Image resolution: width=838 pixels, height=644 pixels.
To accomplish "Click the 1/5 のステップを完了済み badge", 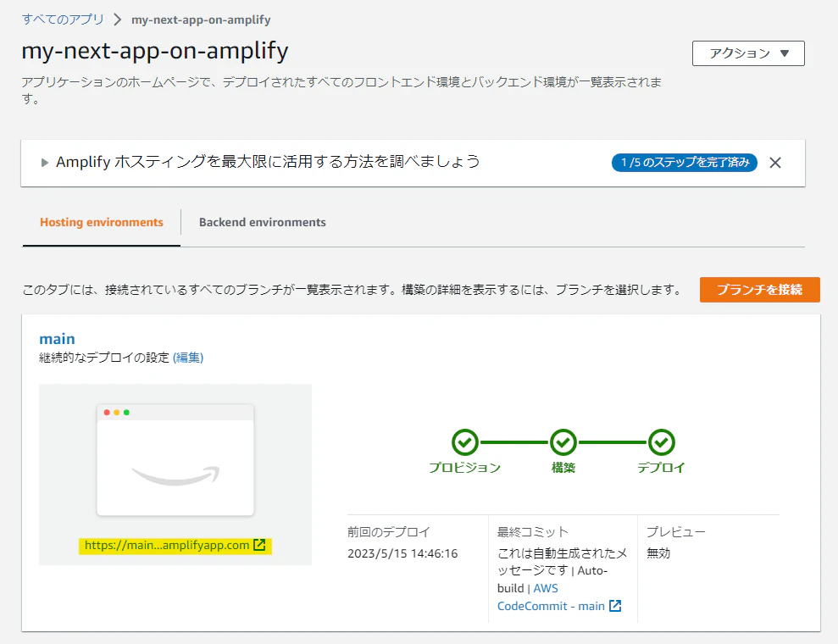I will tap(684, 163).
